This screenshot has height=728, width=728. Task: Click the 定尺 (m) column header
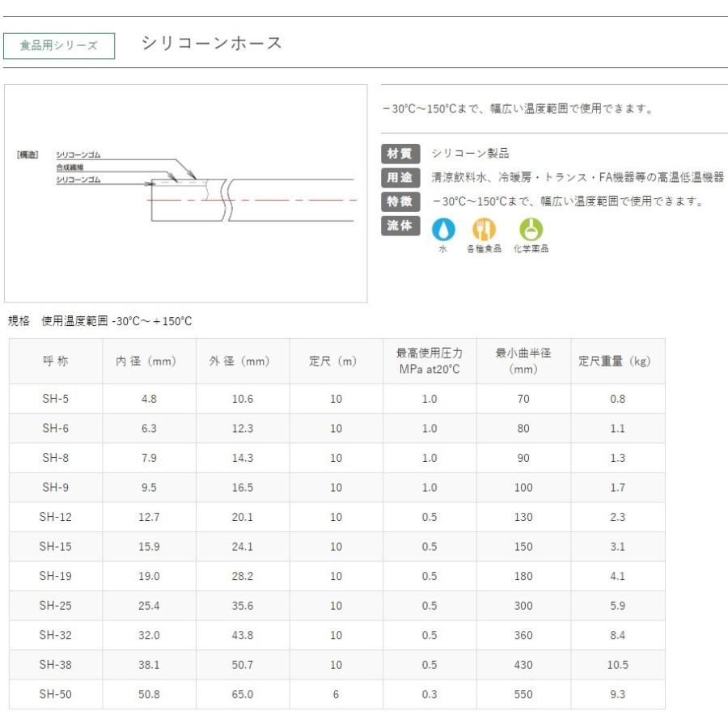pyautogui.click(x=336, y=361)
